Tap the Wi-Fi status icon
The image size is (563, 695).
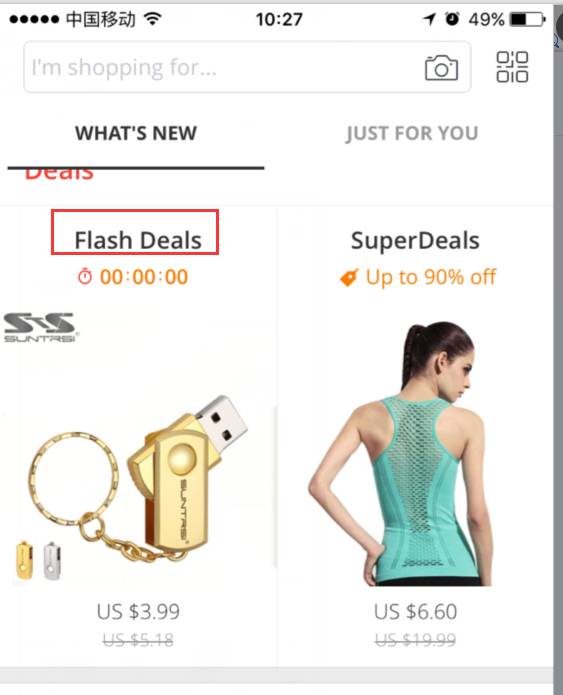point(152,19)
